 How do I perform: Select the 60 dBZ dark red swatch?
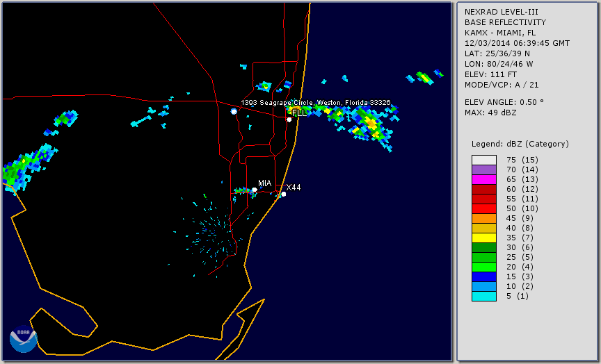tap(484, 189)
